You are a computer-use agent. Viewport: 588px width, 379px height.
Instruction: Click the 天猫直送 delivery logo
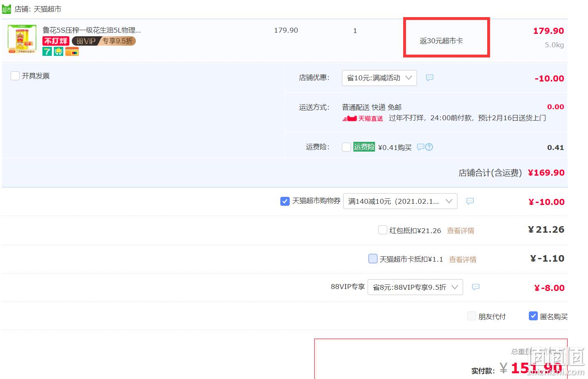pyautogui.click(x=363, y=118)
